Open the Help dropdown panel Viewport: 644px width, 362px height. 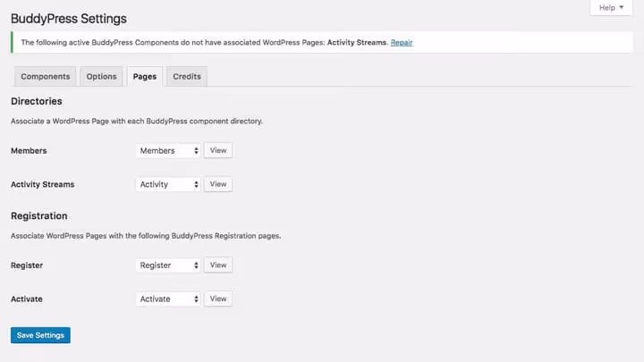pos(611,7)
